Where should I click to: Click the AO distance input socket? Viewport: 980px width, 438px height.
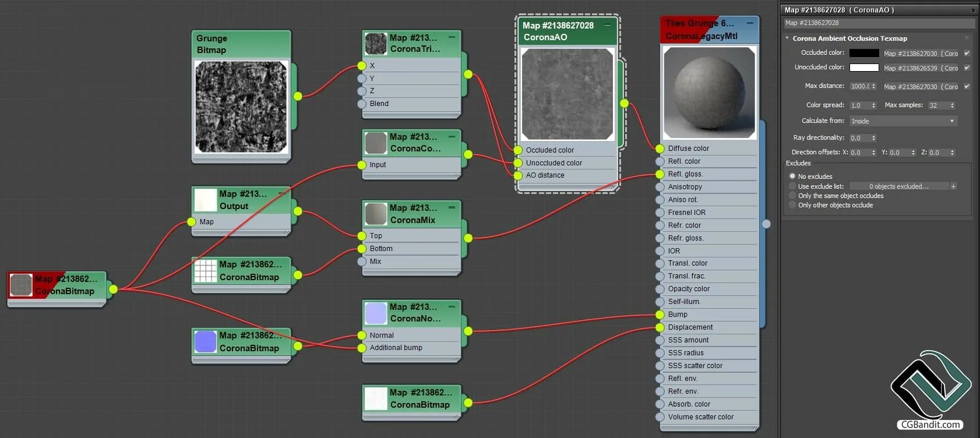(517, 175)
